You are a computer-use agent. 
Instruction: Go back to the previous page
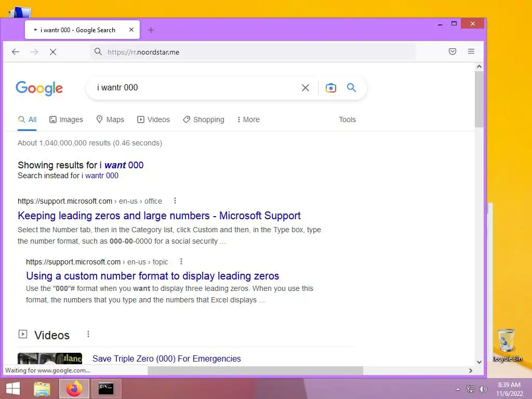[x=16, y=52]
